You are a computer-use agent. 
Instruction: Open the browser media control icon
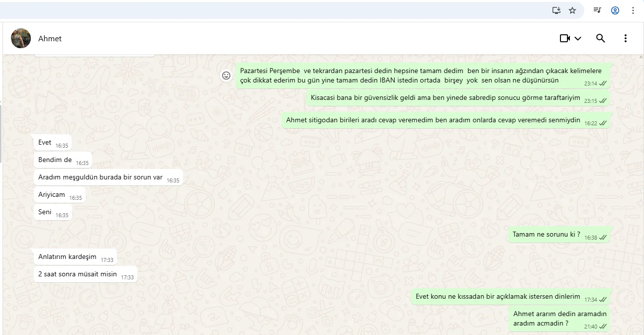(597, 10)
